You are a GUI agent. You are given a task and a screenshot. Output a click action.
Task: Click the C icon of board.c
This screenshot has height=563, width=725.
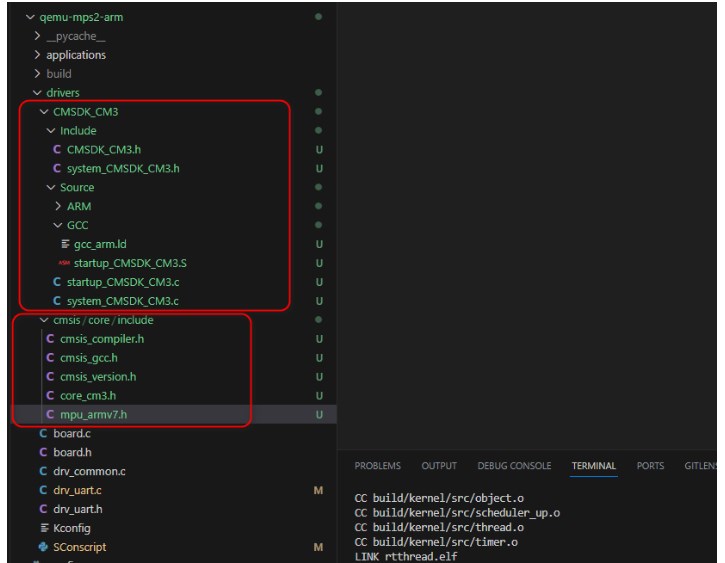[x=43, y=434]
